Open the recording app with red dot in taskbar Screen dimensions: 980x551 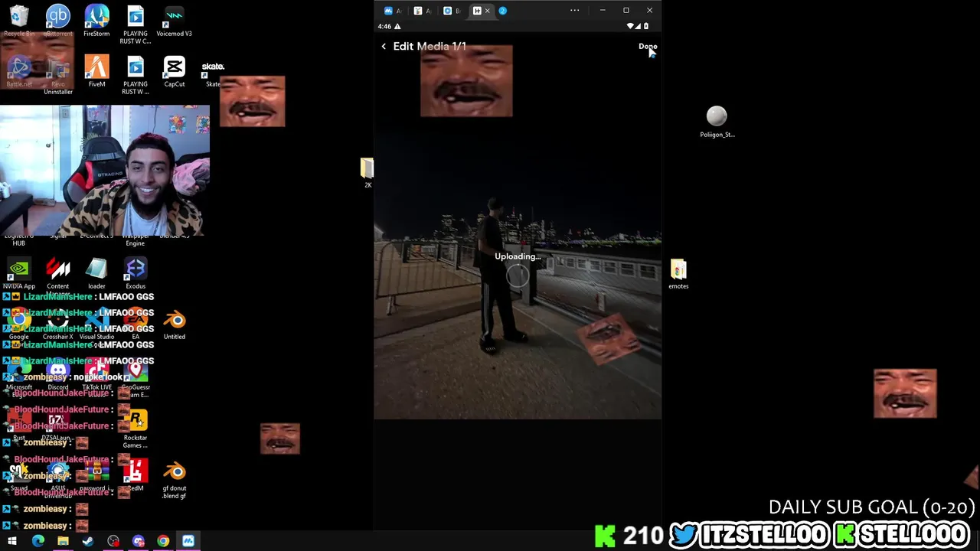pyautogui.click(x=113, y=541)
